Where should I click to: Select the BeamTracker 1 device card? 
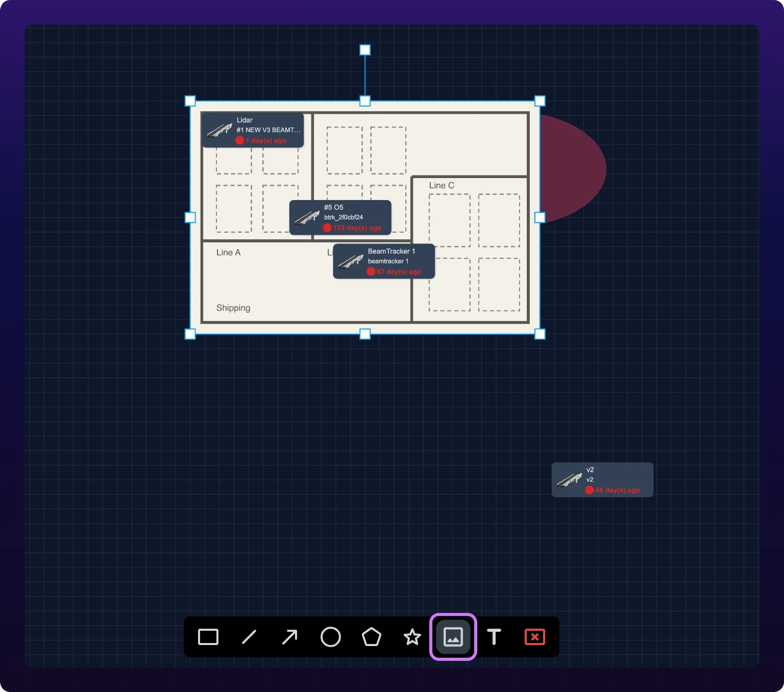[x=384, y=261]
